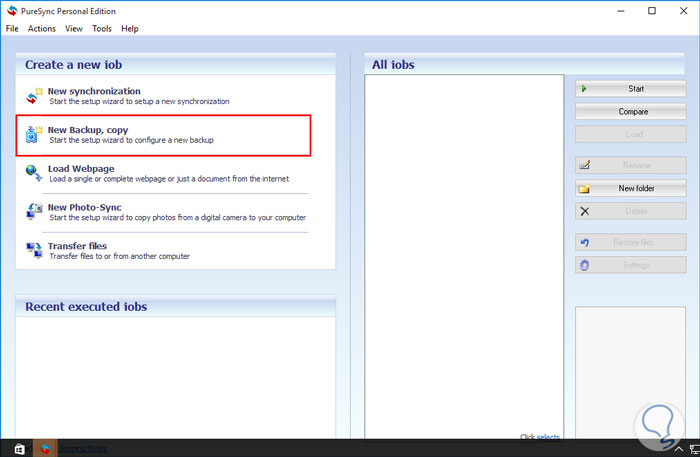Viewport: 700px width, 457px height.
Task: Click the Load Webpage globe icon
Action: (33, 173)
